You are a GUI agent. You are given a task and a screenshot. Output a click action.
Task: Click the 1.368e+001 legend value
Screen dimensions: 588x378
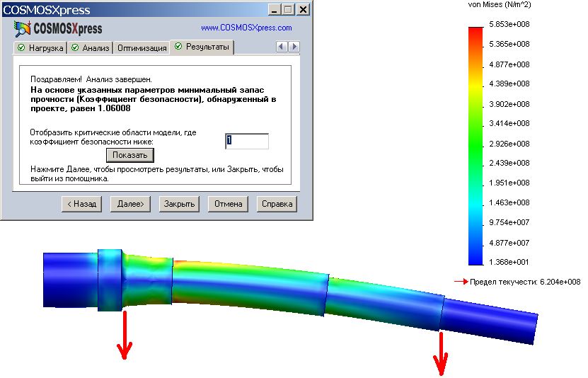(509, 262)
